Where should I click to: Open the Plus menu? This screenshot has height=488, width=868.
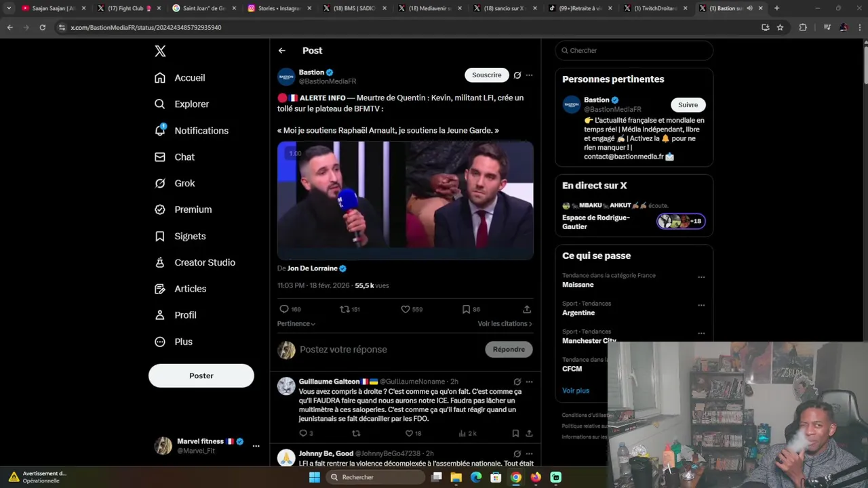point(174,342)
